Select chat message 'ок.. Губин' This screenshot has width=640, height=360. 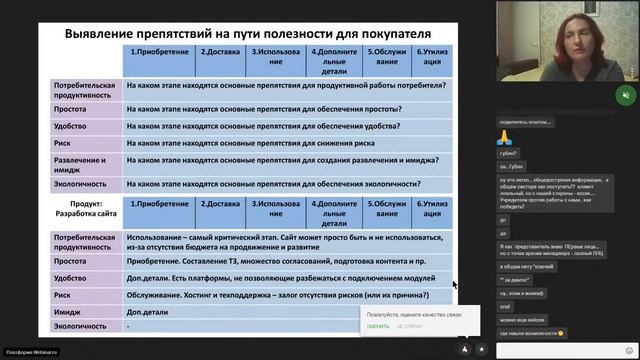tap(511, 167)
